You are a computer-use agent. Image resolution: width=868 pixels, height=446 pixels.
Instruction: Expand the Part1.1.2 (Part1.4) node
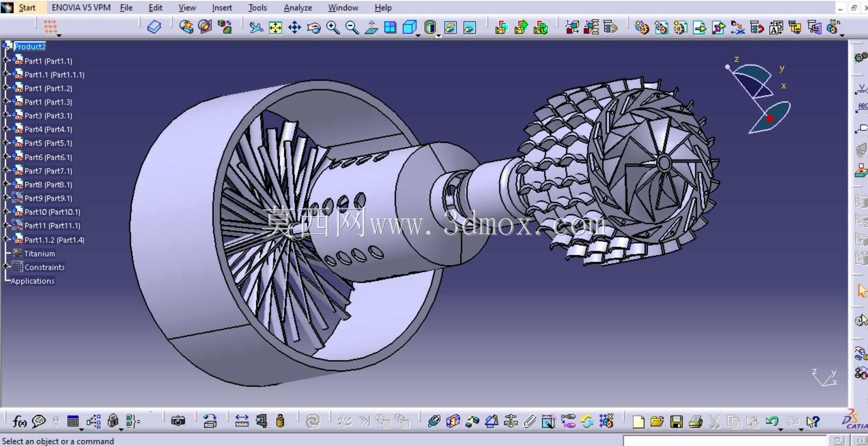(6, 239)
